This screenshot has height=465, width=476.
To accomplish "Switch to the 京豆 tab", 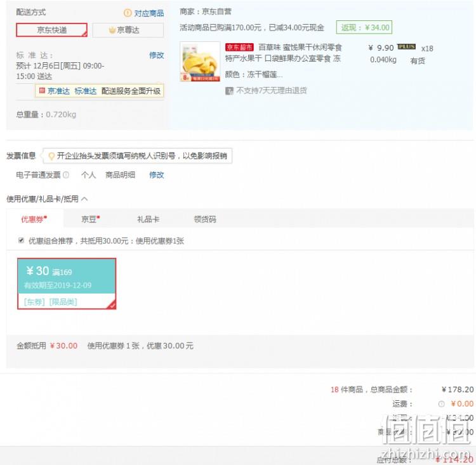I will 91,219.
